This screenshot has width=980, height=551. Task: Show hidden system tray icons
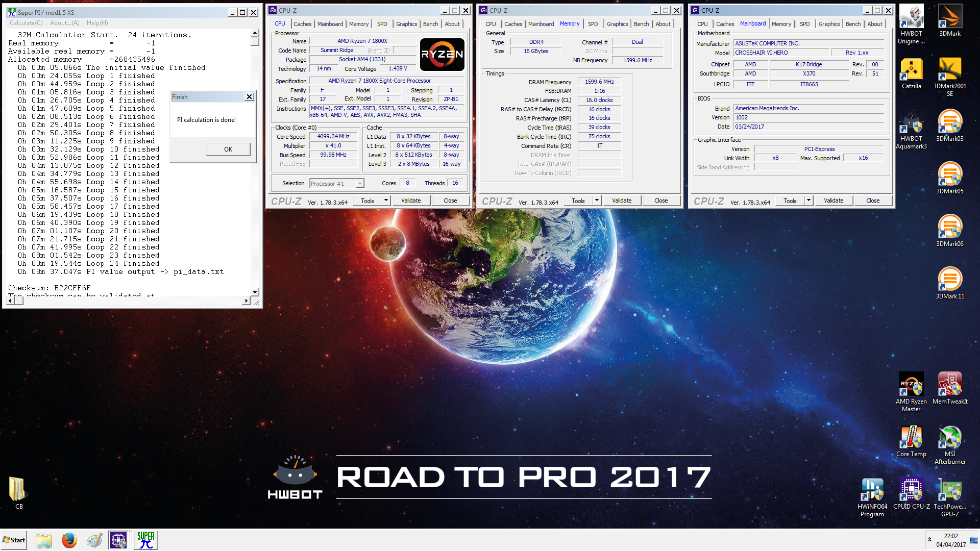[x=930, y=540]
